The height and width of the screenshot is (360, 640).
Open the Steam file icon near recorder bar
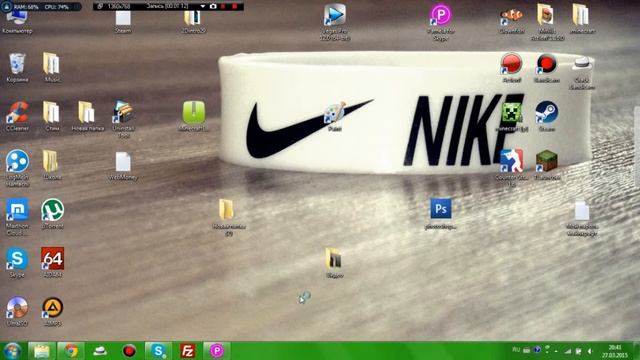pos(123,22)
